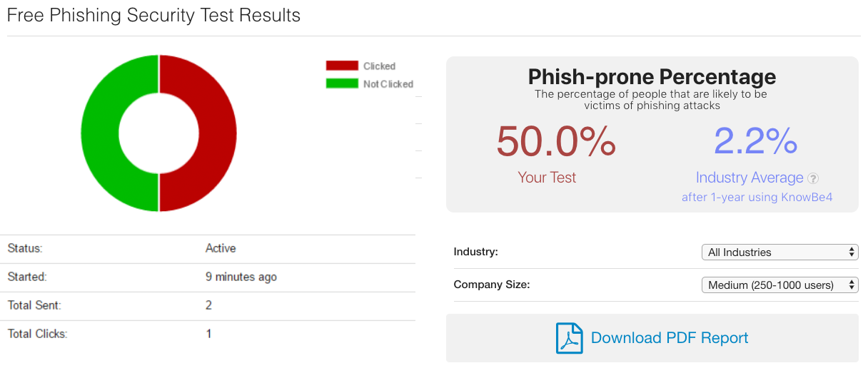This screenshot has height=373, width=868.
Task: Click the green Not Clicked legend swatch
Action: tap(342, 83)
